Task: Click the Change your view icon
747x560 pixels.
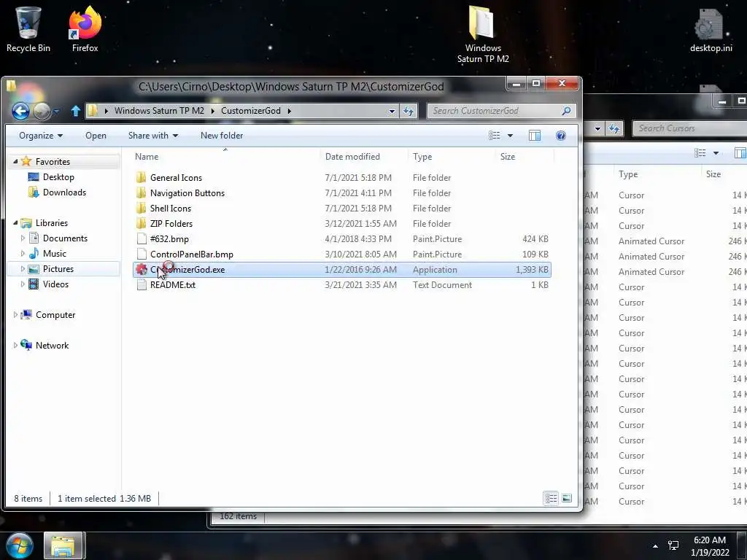Action: (x=495, y=136)
